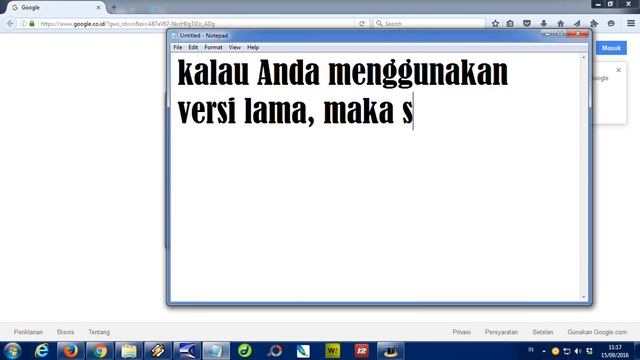Open the Firefox Hello chat smiley icon
Viewport: 640px width, 360px height.
611,24
